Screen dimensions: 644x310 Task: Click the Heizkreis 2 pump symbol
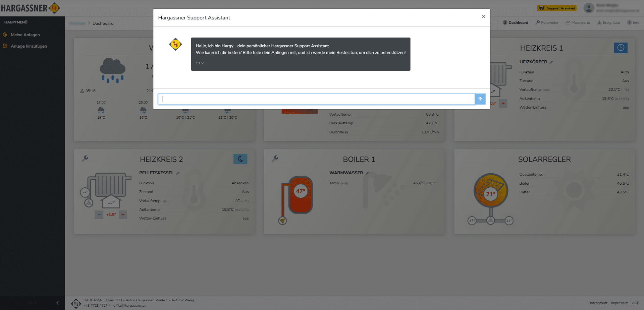89,203
